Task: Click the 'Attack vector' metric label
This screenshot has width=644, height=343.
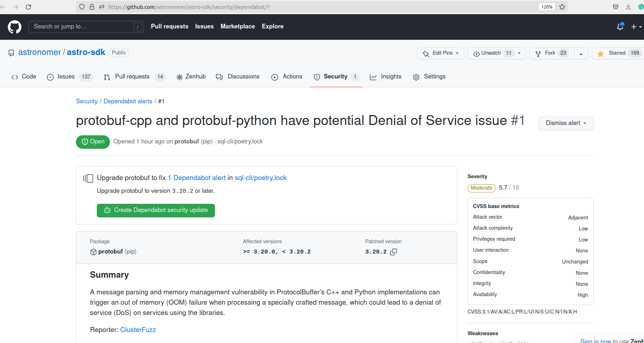Action: pos(488,217)
